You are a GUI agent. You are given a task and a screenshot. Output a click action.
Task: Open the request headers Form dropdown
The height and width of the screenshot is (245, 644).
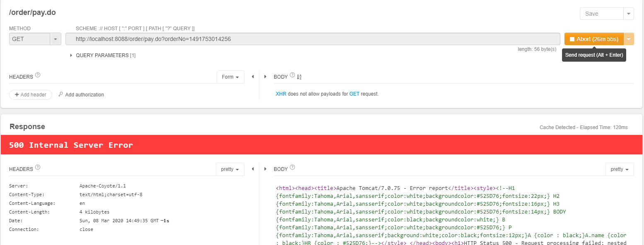coord(230,77)
